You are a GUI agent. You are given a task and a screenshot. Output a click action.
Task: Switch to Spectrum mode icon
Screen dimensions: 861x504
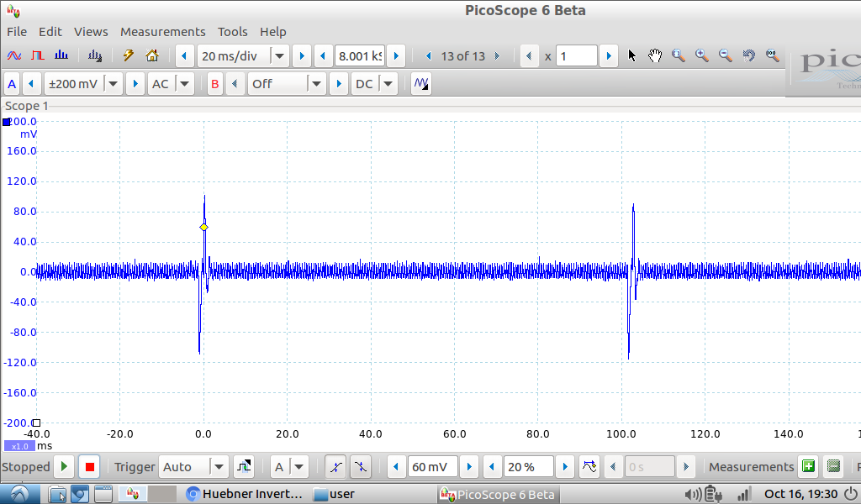tap(61, 56)
